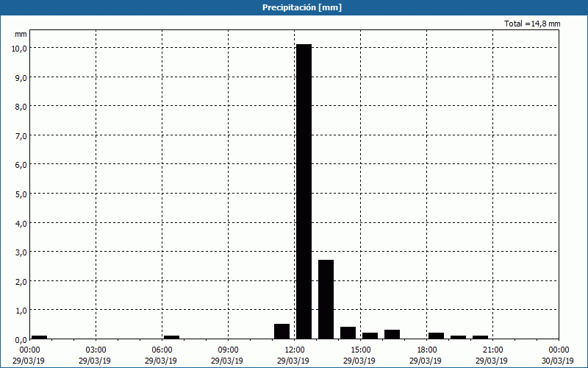This screenshot has height=368, width=588.
Task: Click the bar near 19:00
Action: pos(458,337)
